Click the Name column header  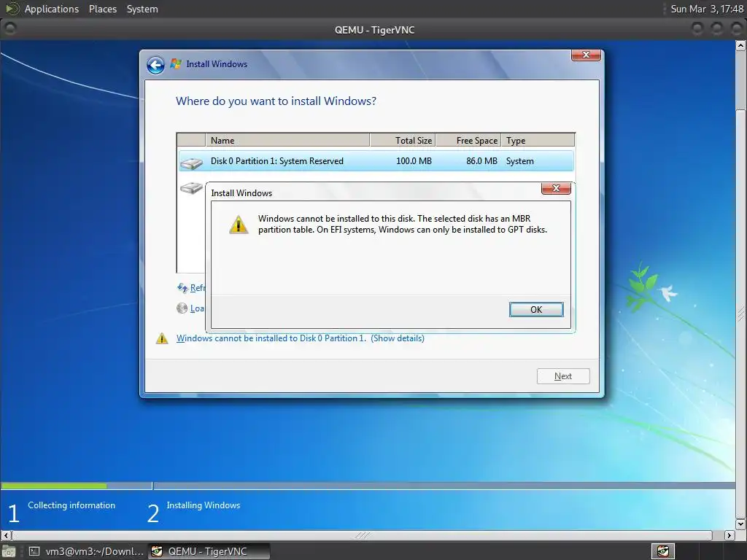click(287, 140)
